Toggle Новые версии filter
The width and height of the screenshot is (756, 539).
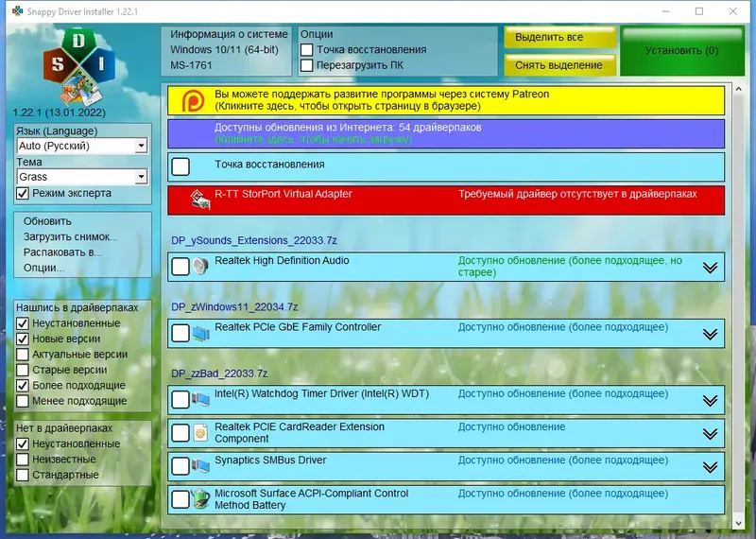click(x=22, y=339)
